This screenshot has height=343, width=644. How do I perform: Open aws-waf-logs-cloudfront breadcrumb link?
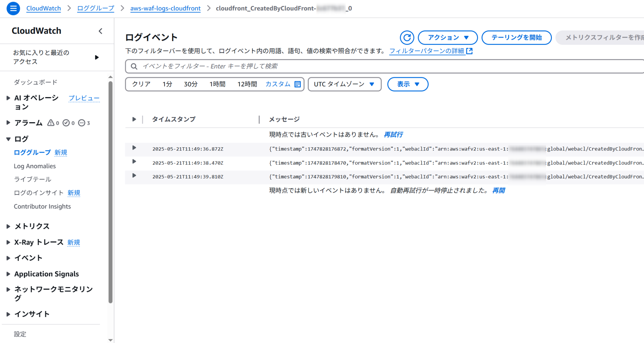165,8
